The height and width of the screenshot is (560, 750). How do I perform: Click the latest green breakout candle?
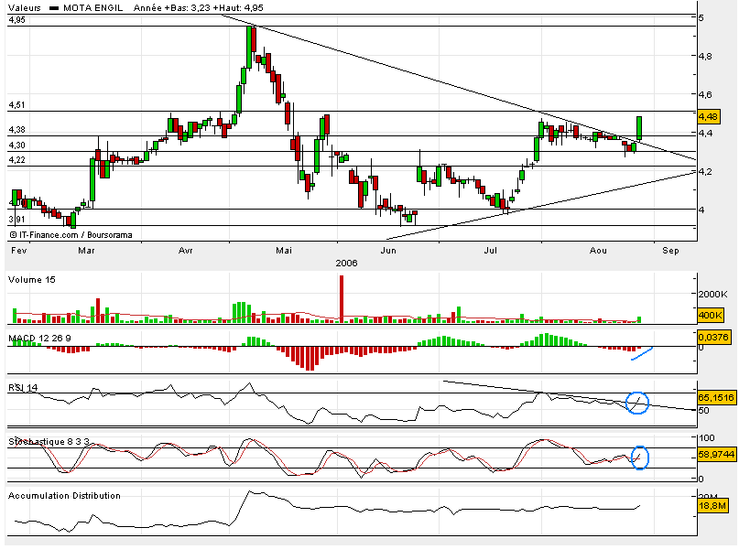pyautogui.click(x=639, y=128)
